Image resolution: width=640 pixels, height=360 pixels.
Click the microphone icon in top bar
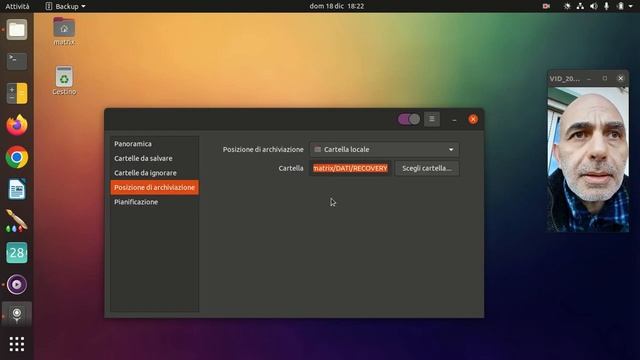[x=607, y=6]
